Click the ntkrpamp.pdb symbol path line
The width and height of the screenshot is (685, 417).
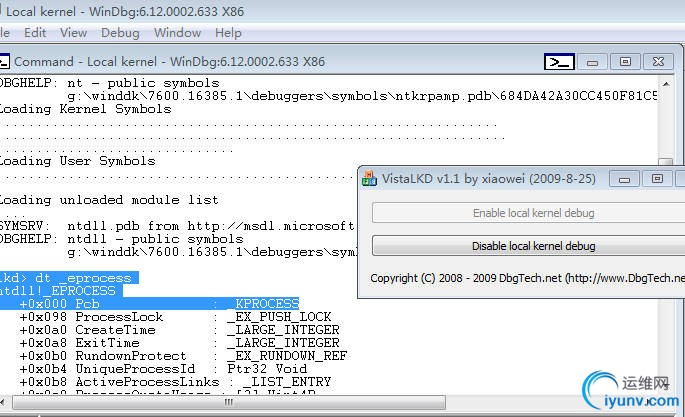click(x=362, y=96)
